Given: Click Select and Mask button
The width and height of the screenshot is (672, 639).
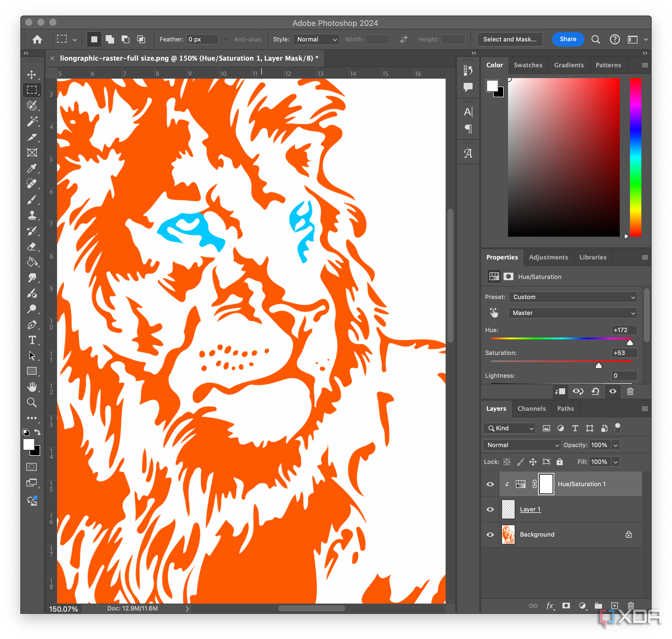Looking at the screenshot, I should 510,39.
